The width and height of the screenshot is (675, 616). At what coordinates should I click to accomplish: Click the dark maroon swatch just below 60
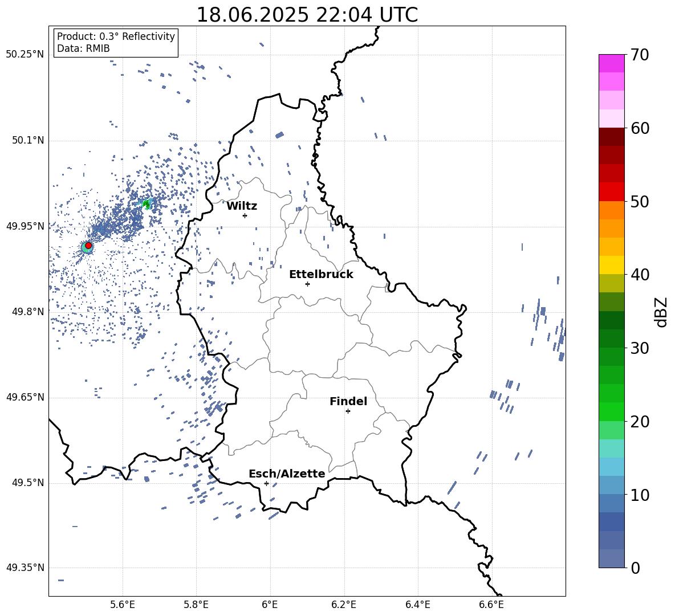[x=612, y=137]
